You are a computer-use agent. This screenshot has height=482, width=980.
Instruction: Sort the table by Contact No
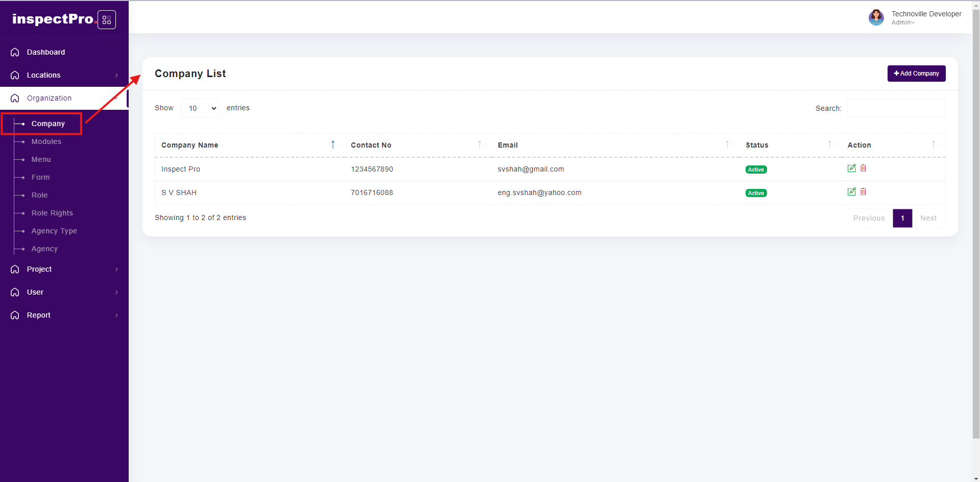tap(480, 145)
